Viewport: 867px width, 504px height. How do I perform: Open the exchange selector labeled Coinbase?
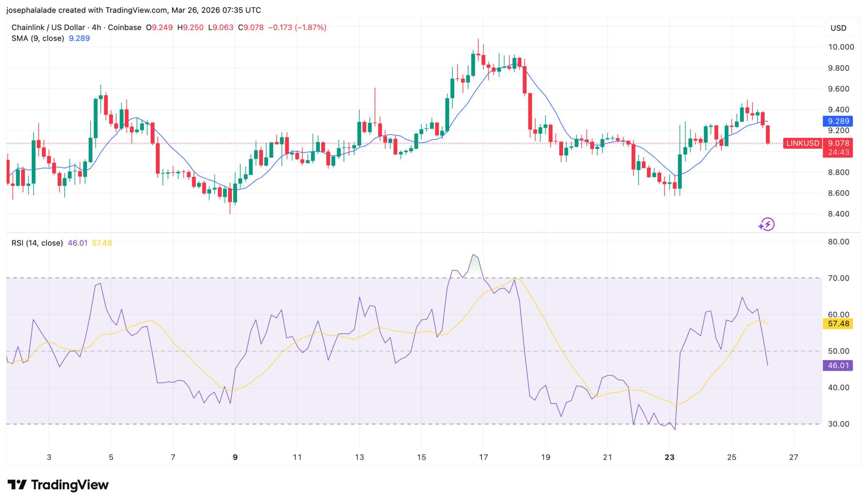[124, 27]
